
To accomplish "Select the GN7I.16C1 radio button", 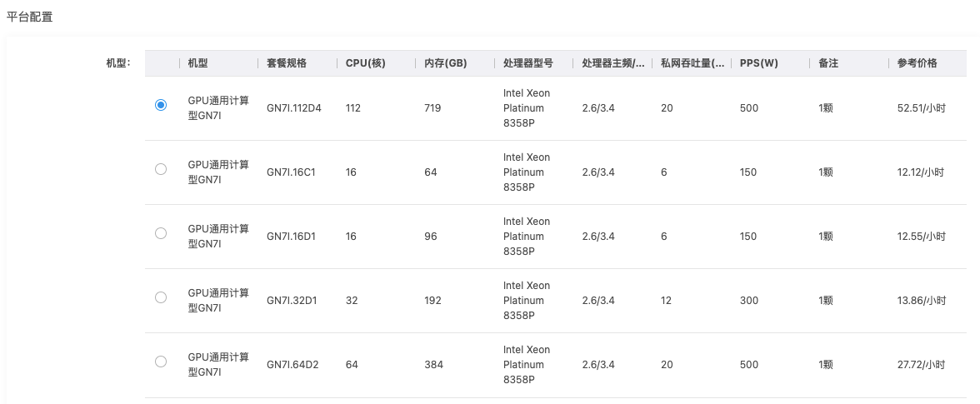I will (x=161, y=169).
